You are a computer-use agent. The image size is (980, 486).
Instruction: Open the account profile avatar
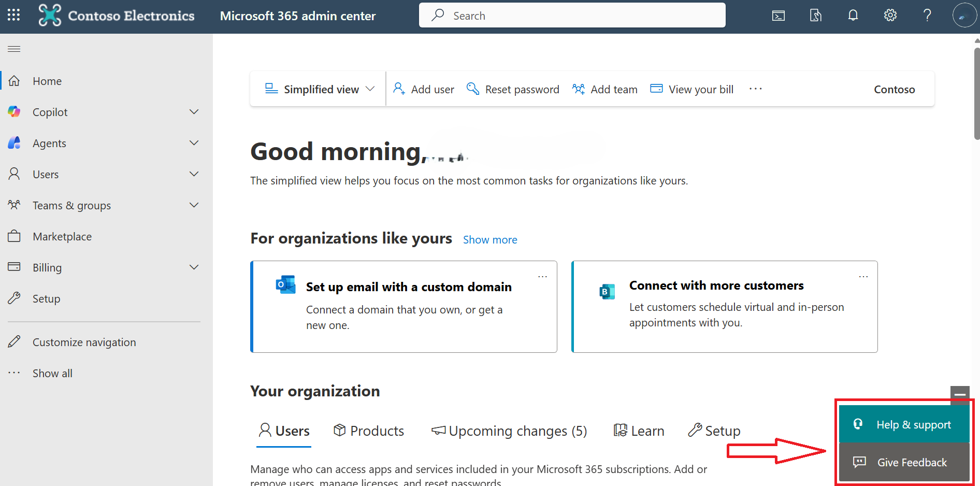(964, 16)
